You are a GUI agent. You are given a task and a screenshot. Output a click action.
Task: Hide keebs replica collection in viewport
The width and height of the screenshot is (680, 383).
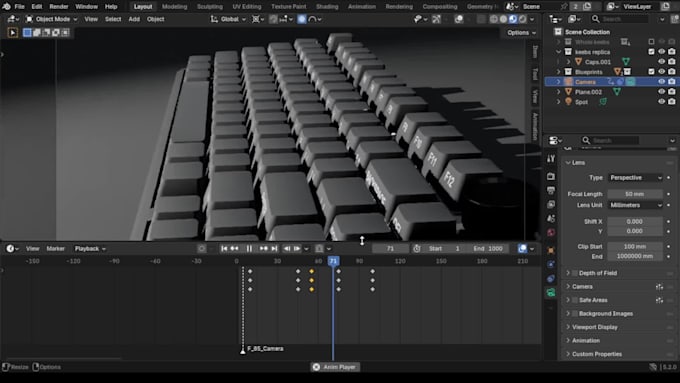click(661, 52)
